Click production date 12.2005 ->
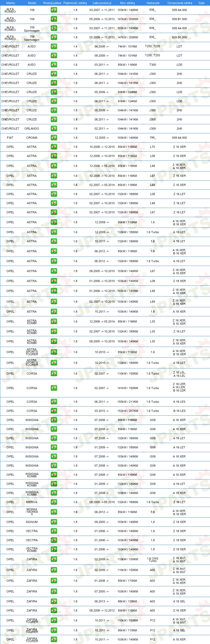 (102, 138)
